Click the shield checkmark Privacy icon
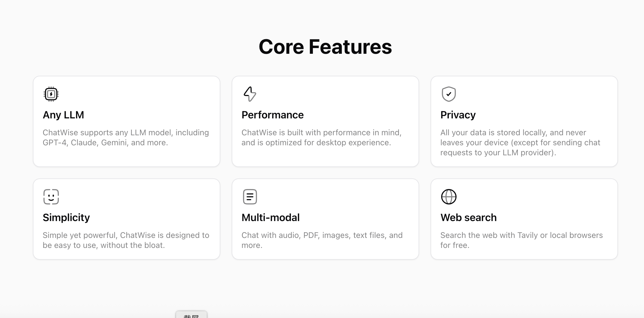Image resolution: width=644 pixels, height=318 pixels. click(x=449, y=94)
